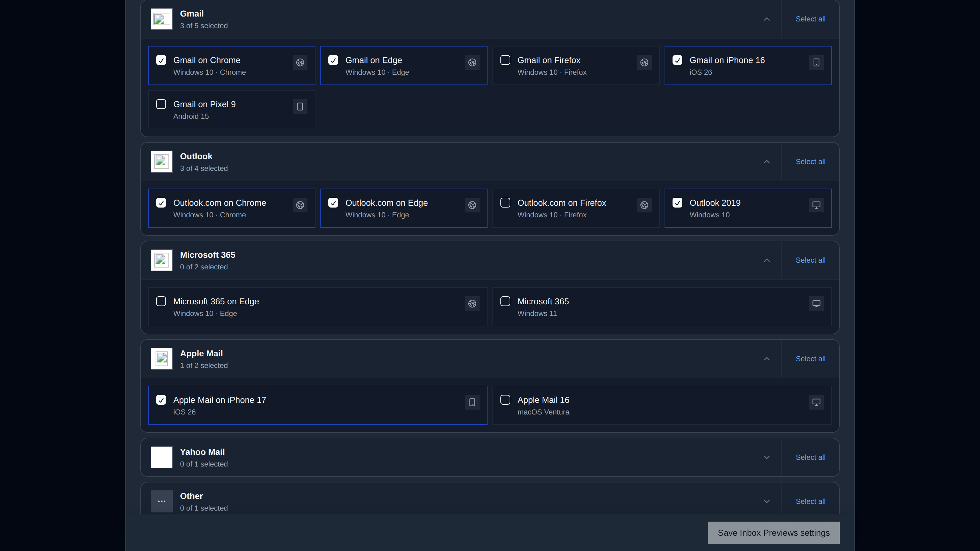Click the Other group ellipsis icon
Image resolution: width=980 pixels, height=551 pixels.
162,501
